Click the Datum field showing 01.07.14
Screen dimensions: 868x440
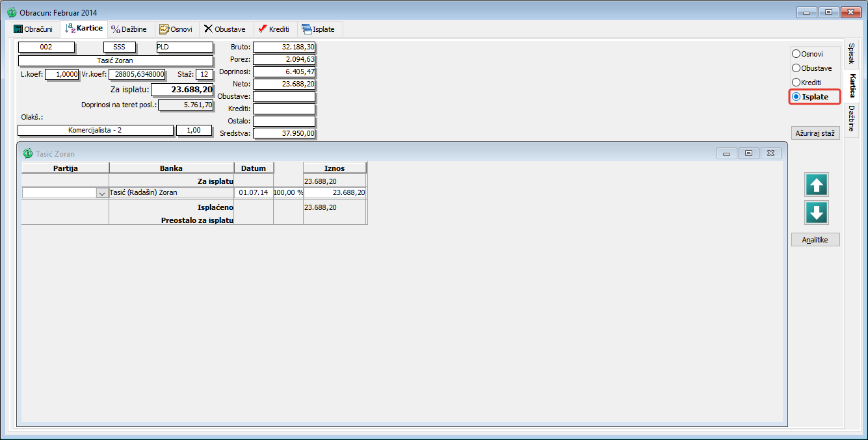coord(254,193)
